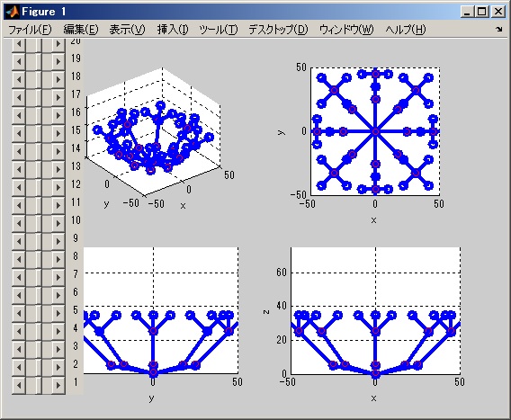Click right arrow of slider 19
511x420 pixels.
[x=58, y=61]
